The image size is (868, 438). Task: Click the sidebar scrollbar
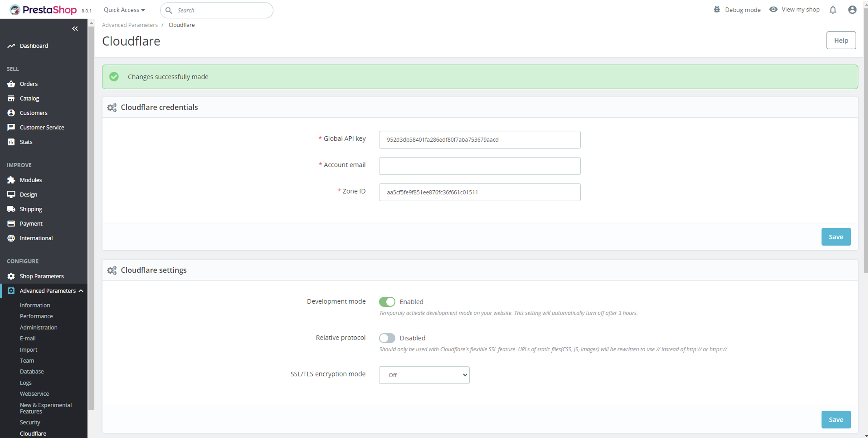[91, 218]
